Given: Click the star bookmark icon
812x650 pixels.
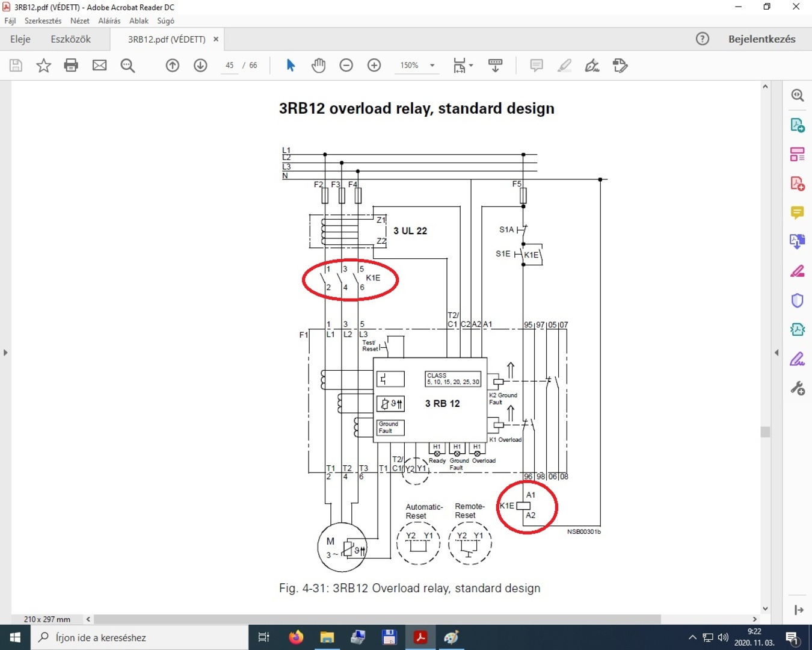Looking at the screenshot, I should pos(43,65).
